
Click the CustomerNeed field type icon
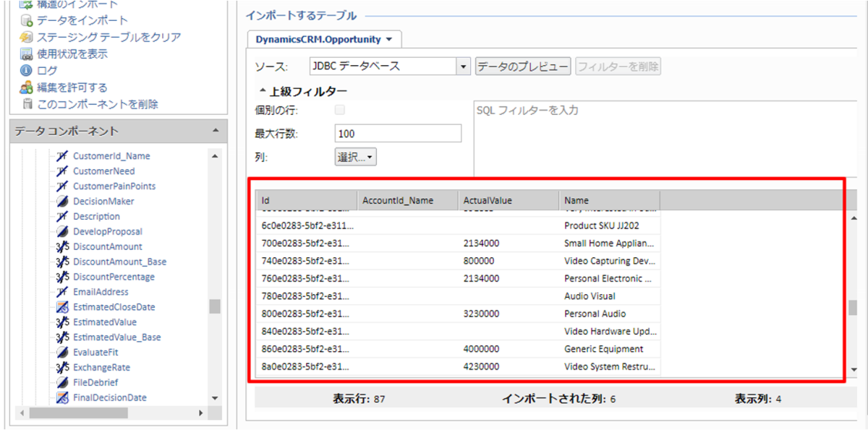(62, 171)
